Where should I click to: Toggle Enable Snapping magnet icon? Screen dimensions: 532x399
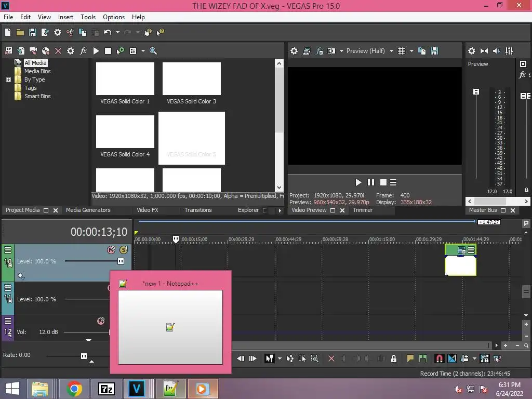click(x=440, y=358)
